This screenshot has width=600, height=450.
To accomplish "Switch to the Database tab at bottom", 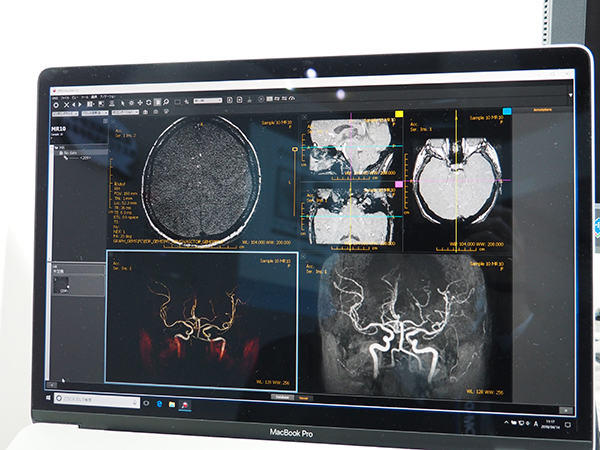I will 281,396.
